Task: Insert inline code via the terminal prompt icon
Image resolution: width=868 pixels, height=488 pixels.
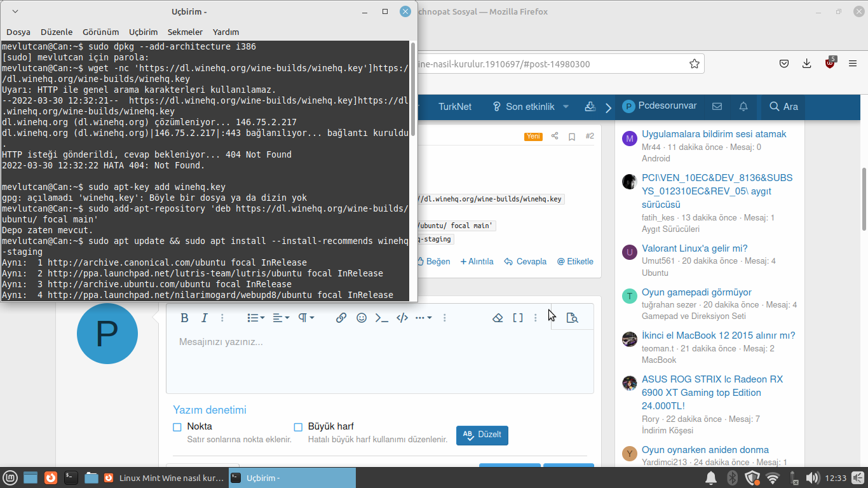Action: [382, 318]
